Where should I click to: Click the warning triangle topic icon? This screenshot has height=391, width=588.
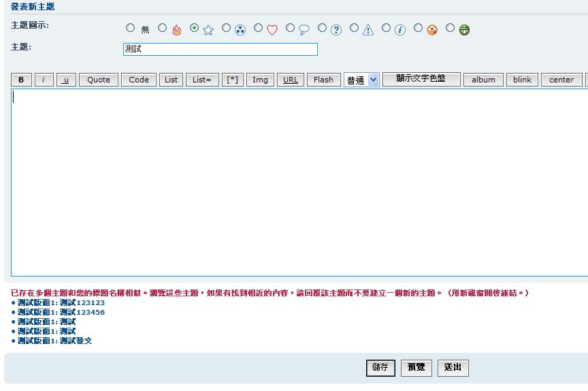click(x=368, y=30)
